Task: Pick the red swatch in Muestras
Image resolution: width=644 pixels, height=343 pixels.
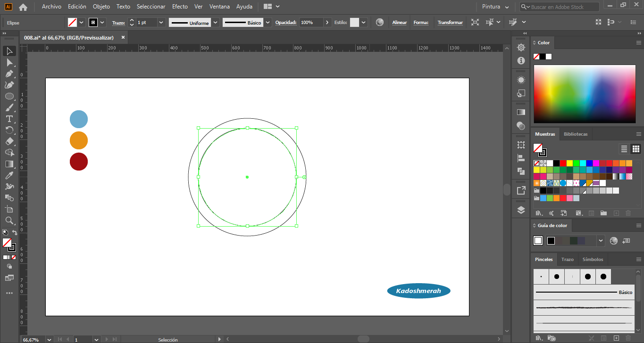Action: [563, 163]
